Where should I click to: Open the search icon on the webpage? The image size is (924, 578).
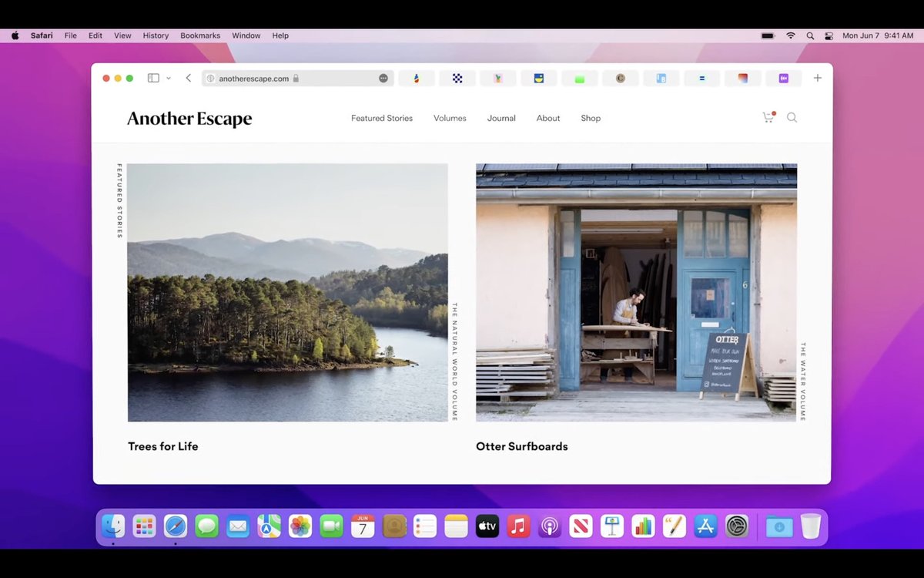pos(792,117)
